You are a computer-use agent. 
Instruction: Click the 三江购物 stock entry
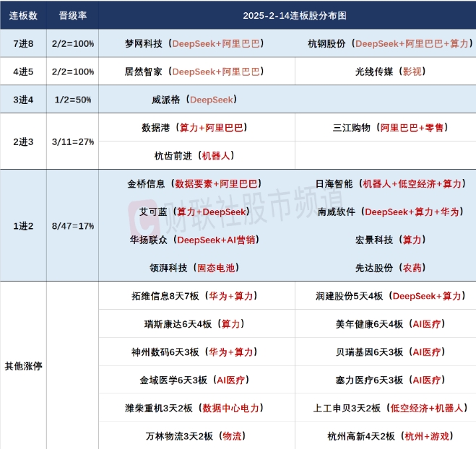tap(390, 128)
